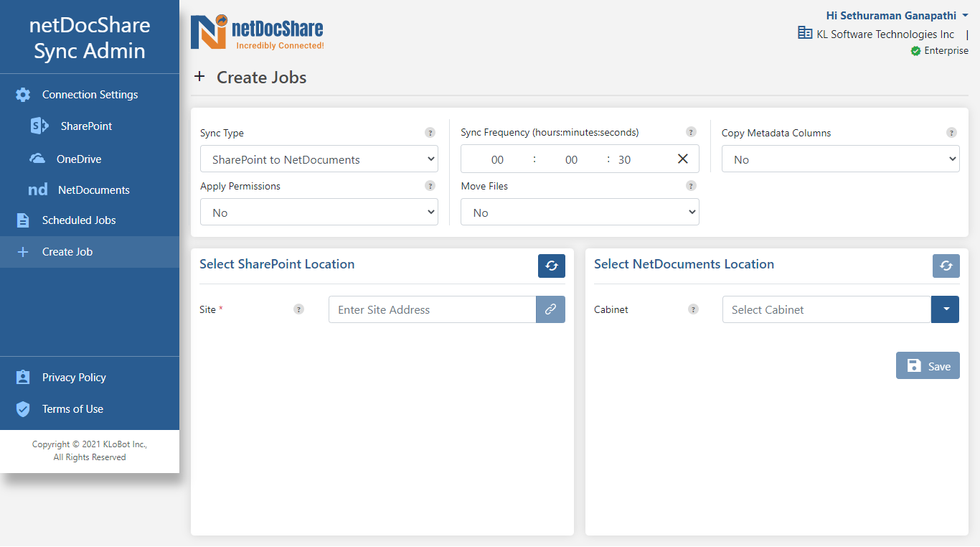Click the help icon next to Sync Frequency
The height and width of the screenshot is (547, 980).
691,132
